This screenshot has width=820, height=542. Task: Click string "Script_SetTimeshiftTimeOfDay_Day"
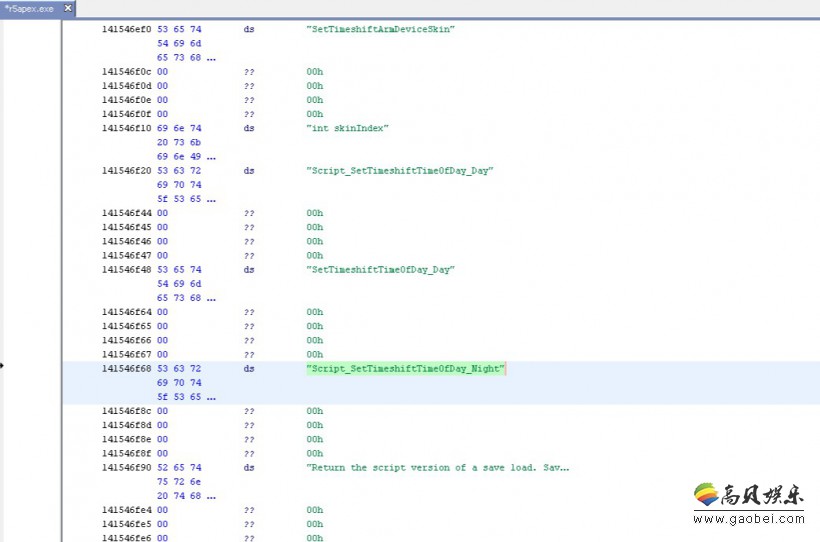400,170
